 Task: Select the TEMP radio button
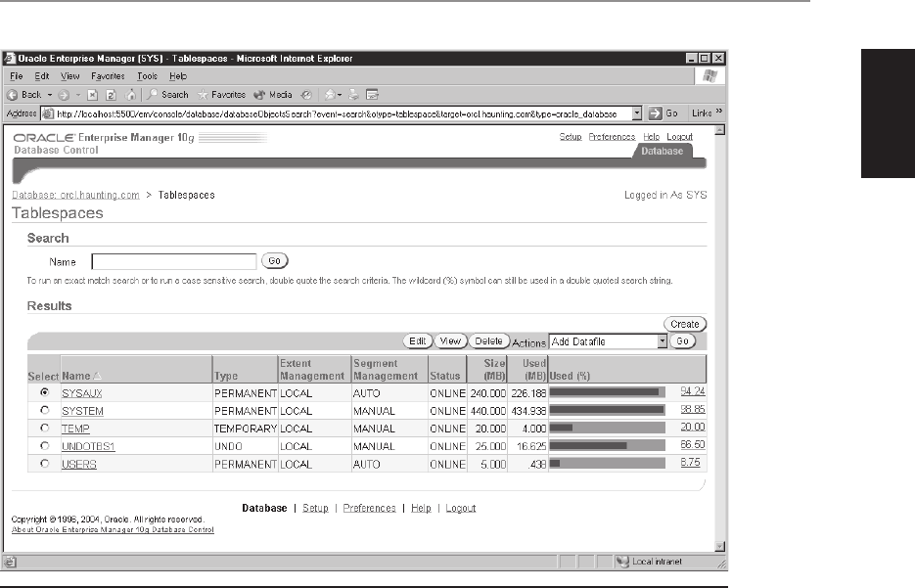(x=44, y=428)
